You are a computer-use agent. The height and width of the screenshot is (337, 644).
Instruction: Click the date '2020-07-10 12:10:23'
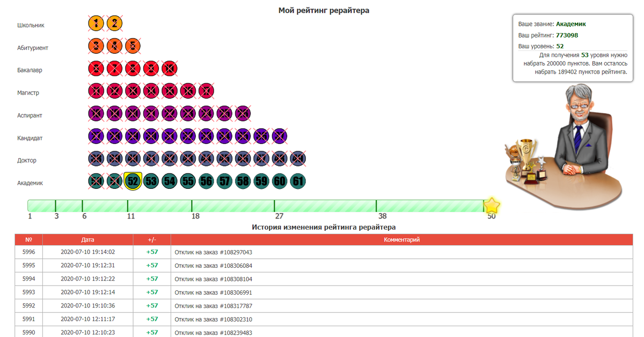point(88,333)
